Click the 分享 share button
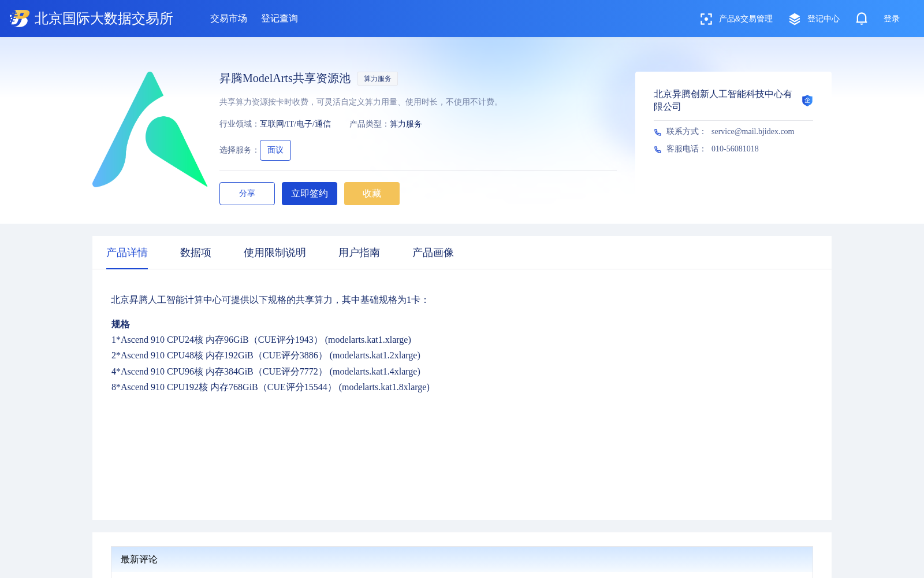Image resolution: width=924 pixels, height=578 pixels. (247, 194)
